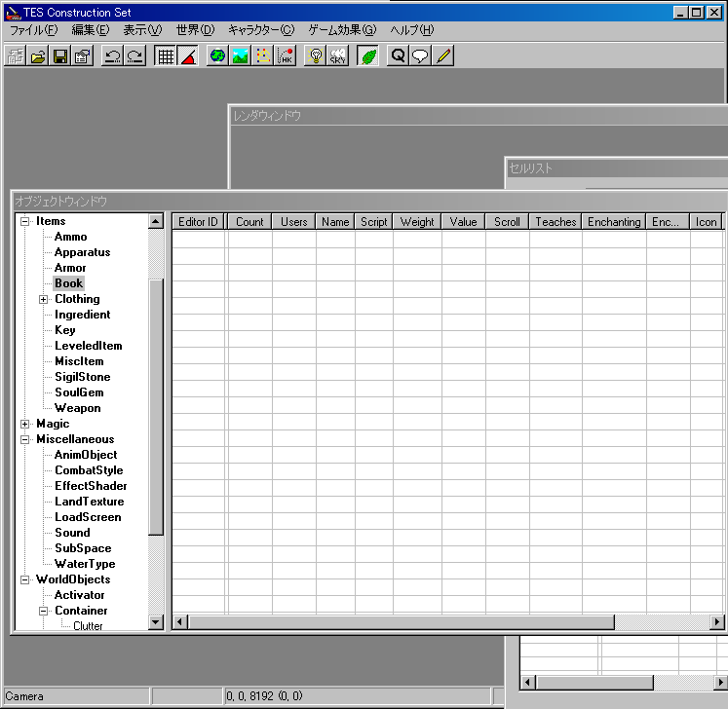Click the save plugin floppy icon
728x709 pixels.
point(60,56)
